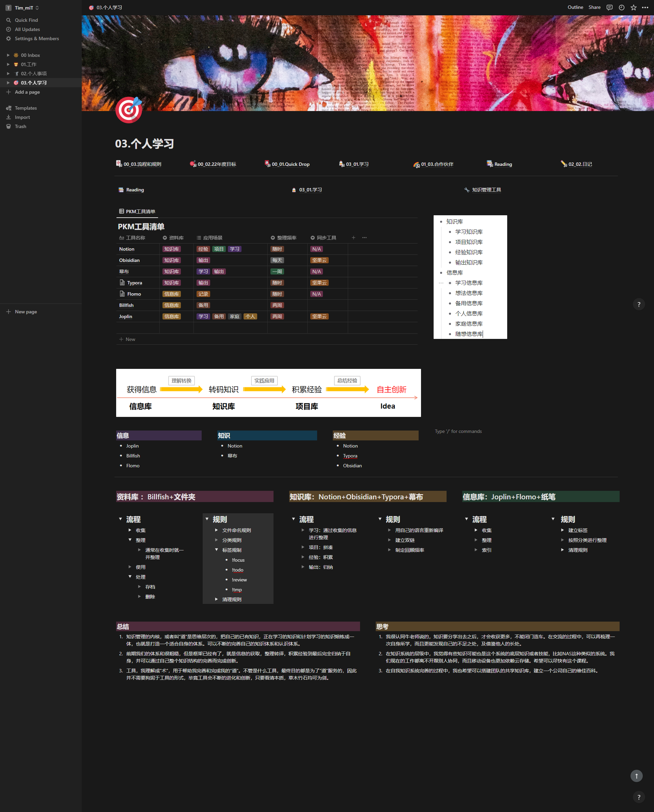Expand 文件命名规则 toggle
The image size is (654, 812).
[217, 530]
